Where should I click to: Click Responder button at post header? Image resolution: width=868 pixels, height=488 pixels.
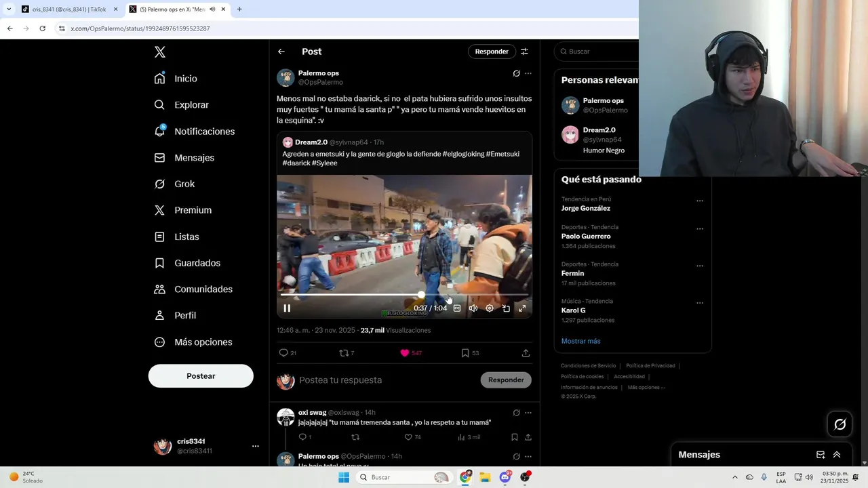click(492, 52)
